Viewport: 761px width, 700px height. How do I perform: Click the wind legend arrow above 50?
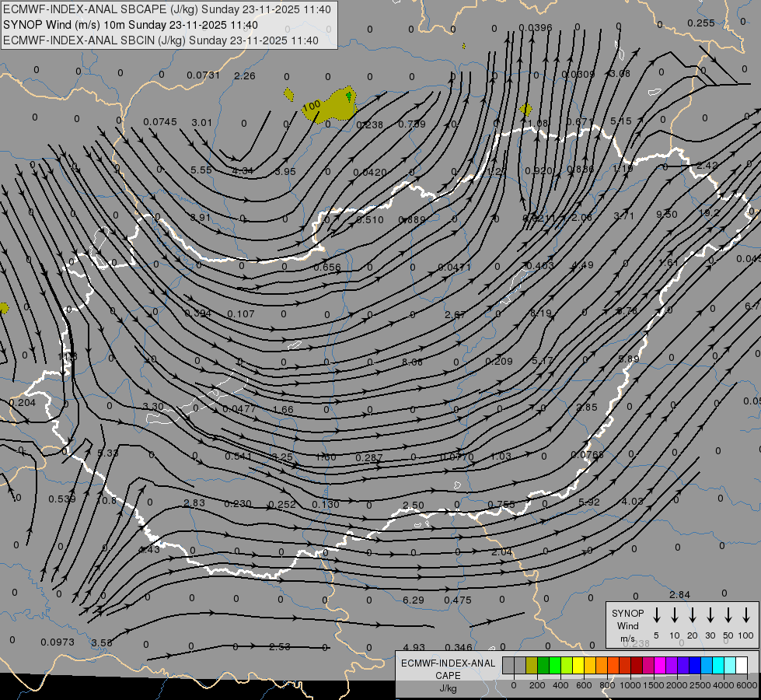(728, 615)
